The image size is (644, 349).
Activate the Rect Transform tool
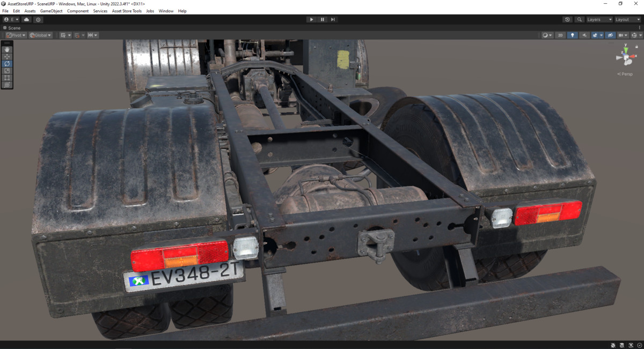tap(7, 77)
